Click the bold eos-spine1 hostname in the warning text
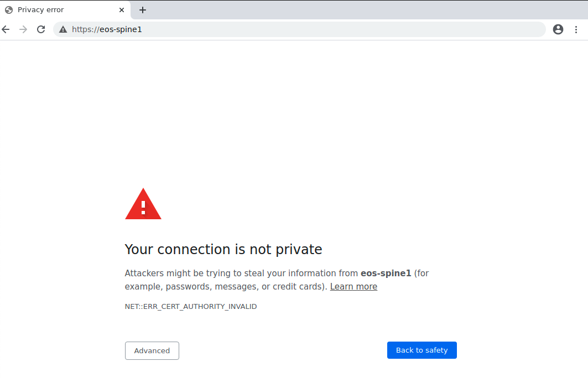The width and height of the screenshot is (588, 382). coord(386,273)
